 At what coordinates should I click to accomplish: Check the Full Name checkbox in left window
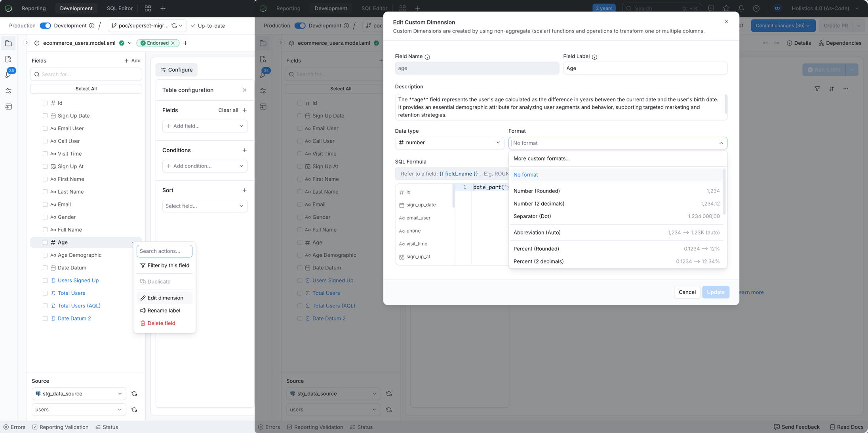(x=45, y=230)
